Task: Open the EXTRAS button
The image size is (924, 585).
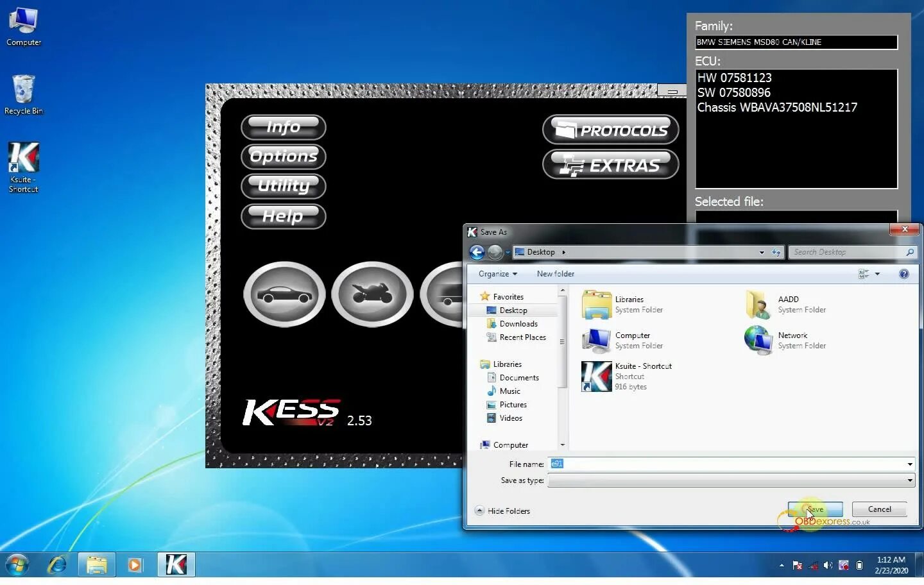Action: [x=610, y=165]
